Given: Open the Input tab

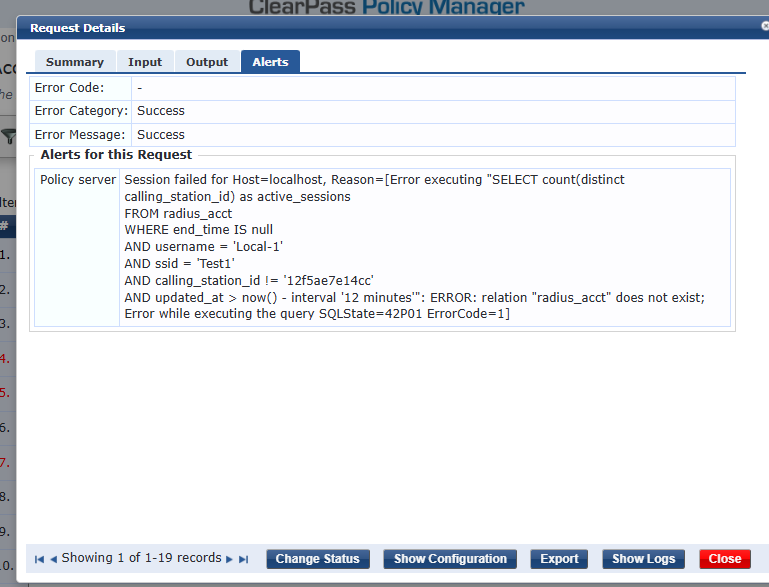Looking at the screenshot, I should click(x=145, y=62).
